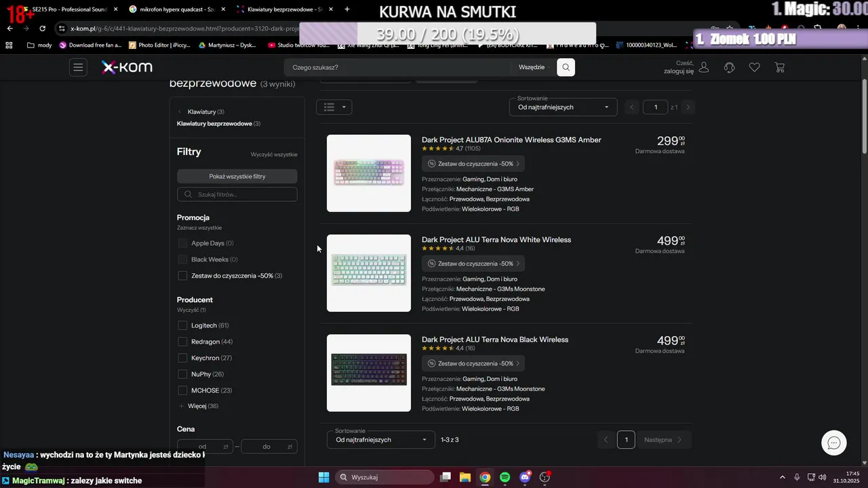This screenshot has width=868, height=488.
Task: Tick the Black Weeks promotion checkbox
Action: pos(182,260)
